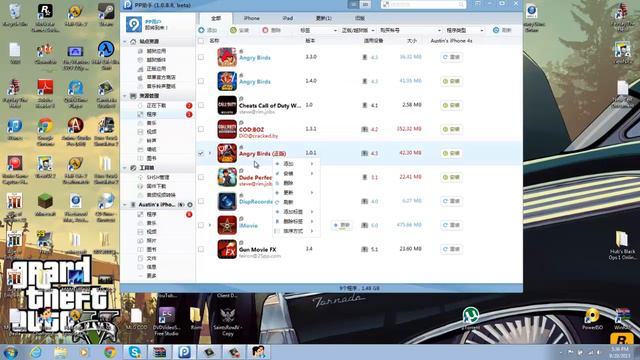Viewport: 640px width, 360px height.
Task: Choose the install entry in context menu
Action: pyautogui.click(x=296, y=173)
